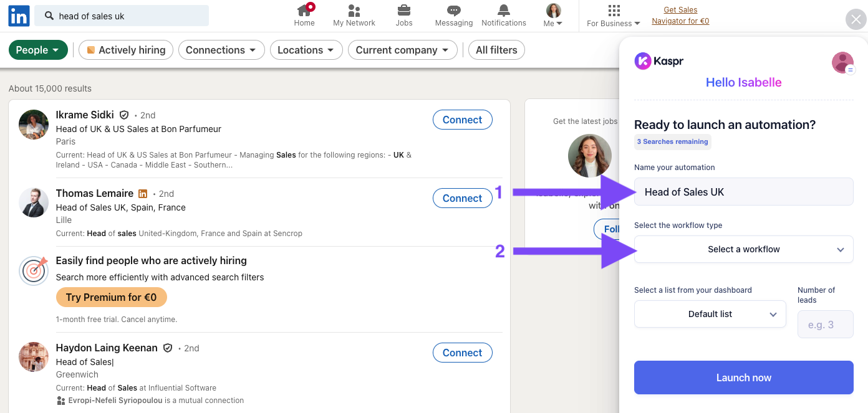Open Haydon Laing Keenan's profile name
This screenshot has width=868, height=413.
click(107, 348)
